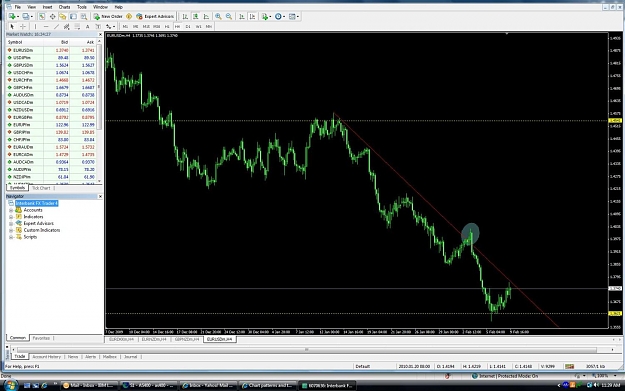The image size is (625, 391).
Task: Expand the Indicators node in Navigator
Action: click(x=11, y=217)
